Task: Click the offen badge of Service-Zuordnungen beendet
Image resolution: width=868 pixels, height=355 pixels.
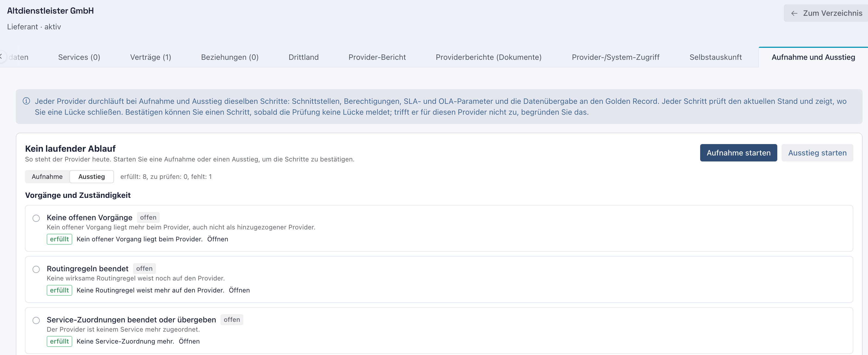Action: click(232, 320)
